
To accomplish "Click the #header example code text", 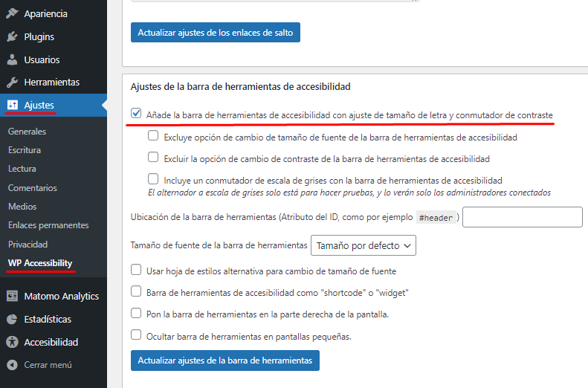I will click(436, 218).
